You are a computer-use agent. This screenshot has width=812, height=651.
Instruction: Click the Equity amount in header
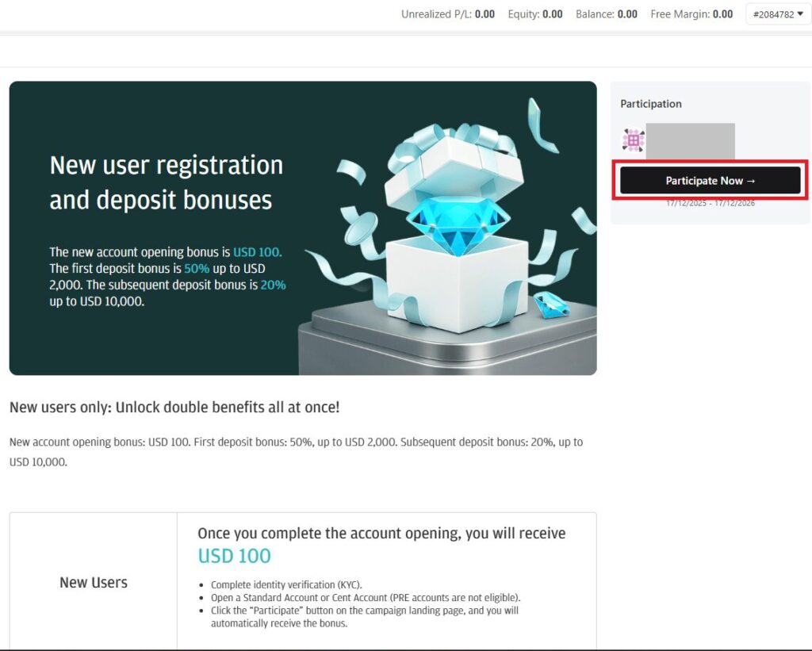553,14
